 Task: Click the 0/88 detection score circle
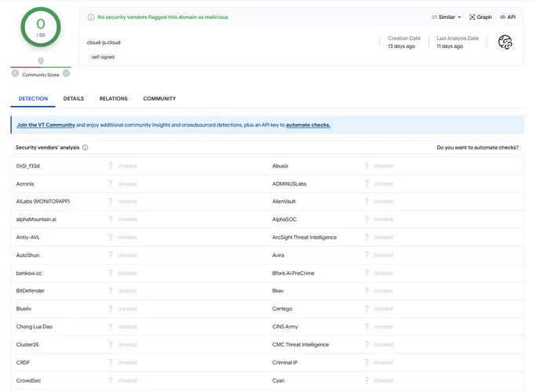41,27
